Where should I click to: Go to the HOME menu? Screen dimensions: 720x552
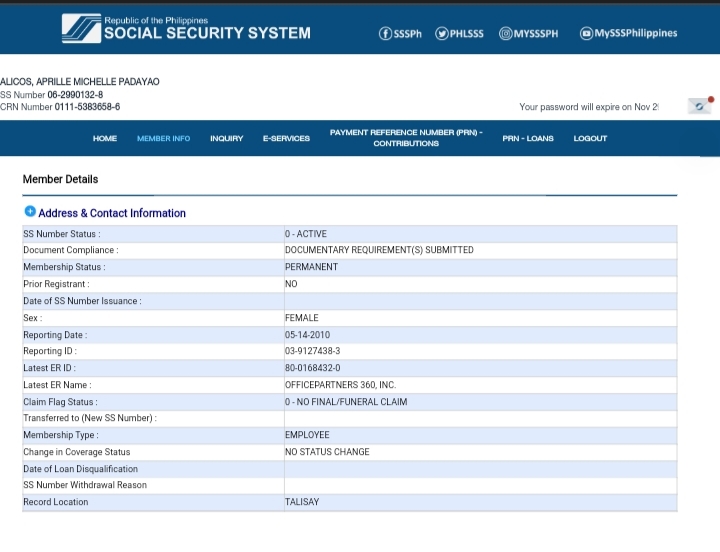(x=105, y=138)
